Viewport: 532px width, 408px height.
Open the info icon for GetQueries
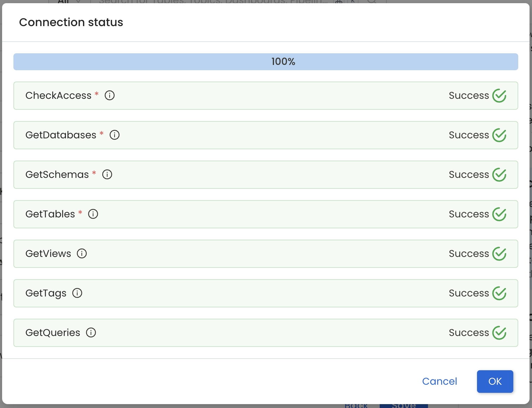pyautogui.click(x=91, y=332)
